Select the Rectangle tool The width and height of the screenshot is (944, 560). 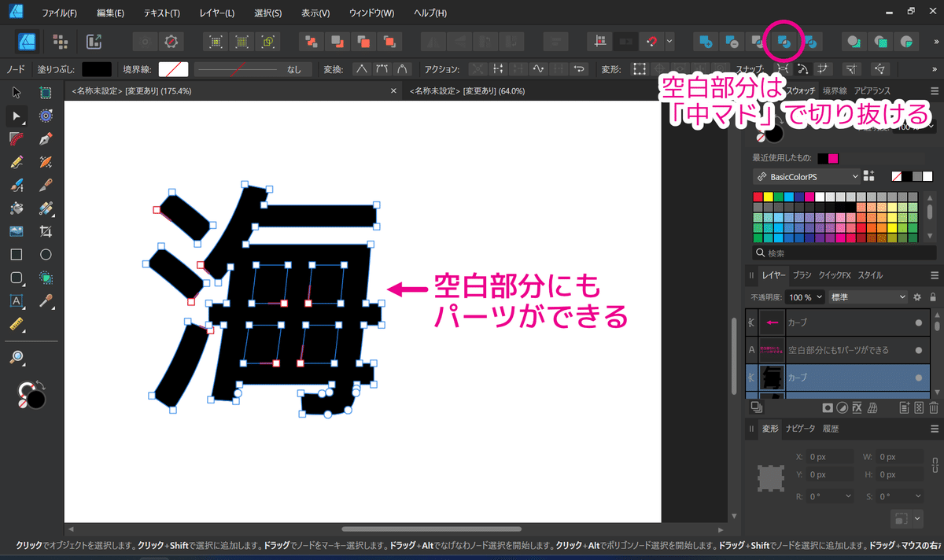tap(17, 255)
